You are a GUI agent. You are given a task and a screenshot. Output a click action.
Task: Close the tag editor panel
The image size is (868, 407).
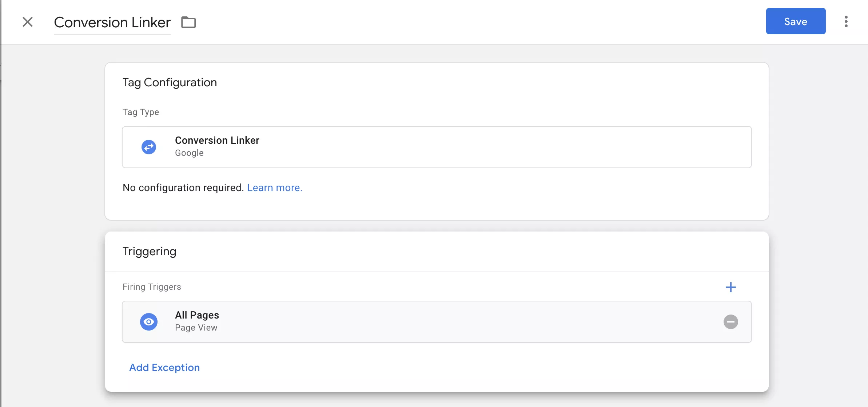[x=28, y=22]
